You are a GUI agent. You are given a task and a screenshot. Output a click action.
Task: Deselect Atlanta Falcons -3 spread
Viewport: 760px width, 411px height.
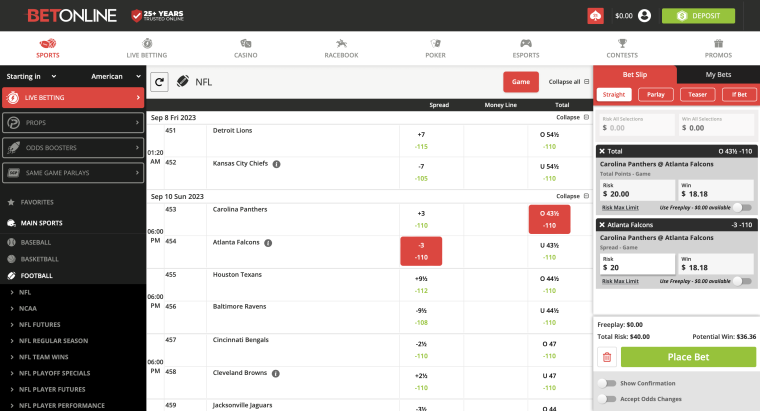click(x=421, y=251)
